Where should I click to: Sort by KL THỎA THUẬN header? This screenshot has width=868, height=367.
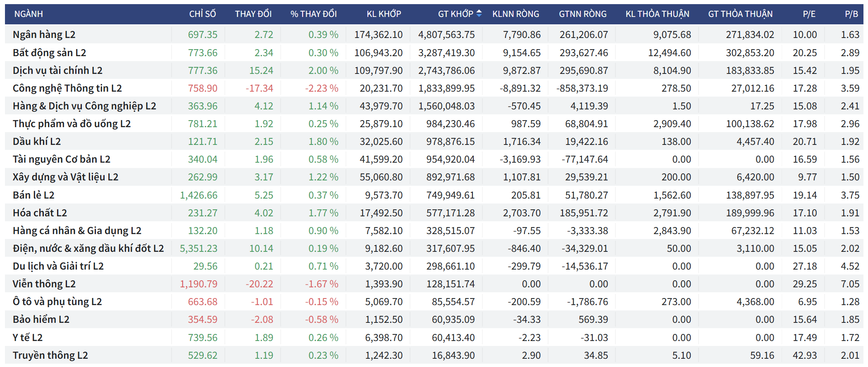click(x=657, y=14)
